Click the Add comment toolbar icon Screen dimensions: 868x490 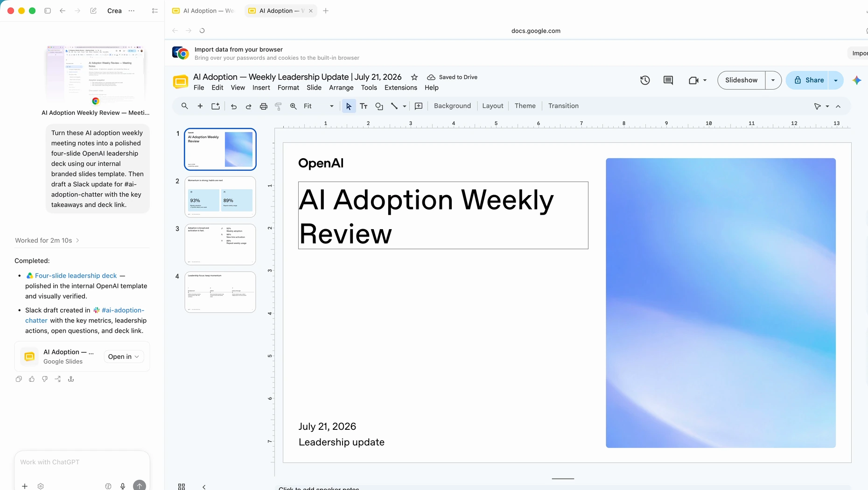pos(419,106)
